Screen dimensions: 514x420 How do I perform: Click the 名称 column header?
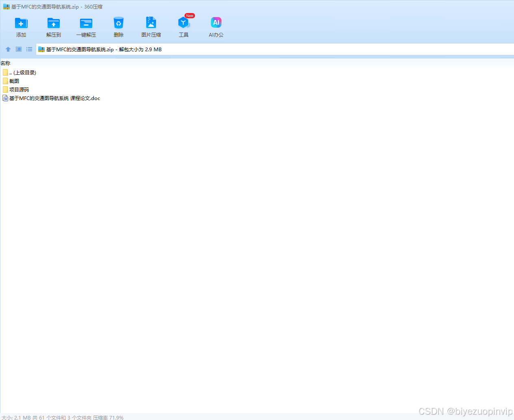[x=5, y=63]
